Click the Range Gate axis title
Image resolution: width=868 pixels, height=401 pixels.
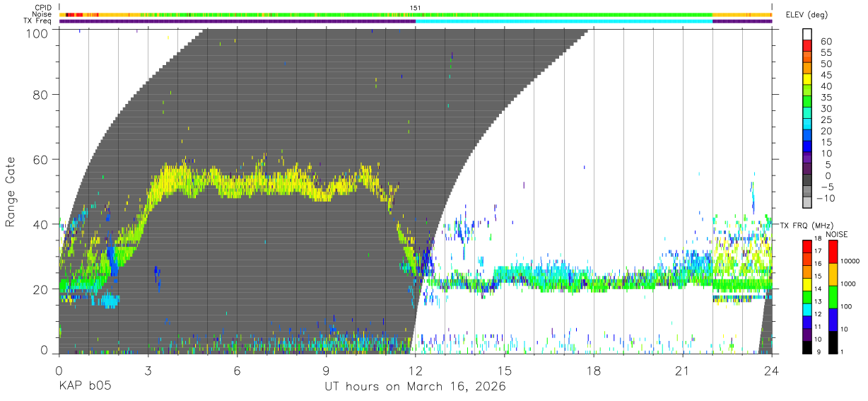pyautogui.click(x=11, y=192)
